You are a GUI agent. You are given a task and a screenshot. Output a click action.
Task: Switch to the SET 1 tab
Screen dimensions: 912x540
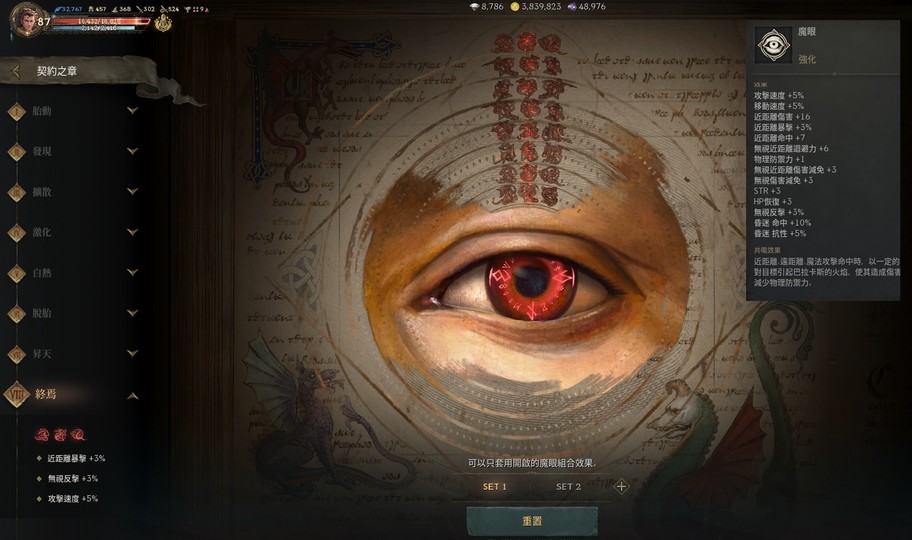[x=494, y=486]
